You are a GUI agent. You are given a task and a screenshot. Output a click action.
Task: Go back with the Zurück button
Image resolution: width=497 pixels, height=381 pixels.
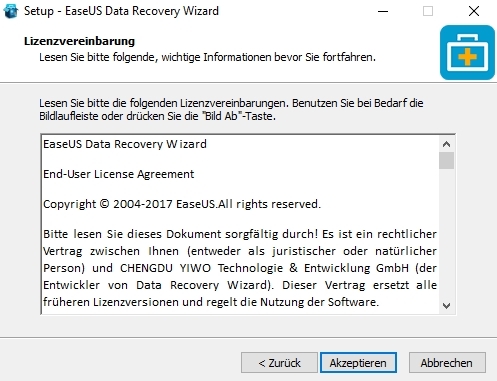pos(279,363)
